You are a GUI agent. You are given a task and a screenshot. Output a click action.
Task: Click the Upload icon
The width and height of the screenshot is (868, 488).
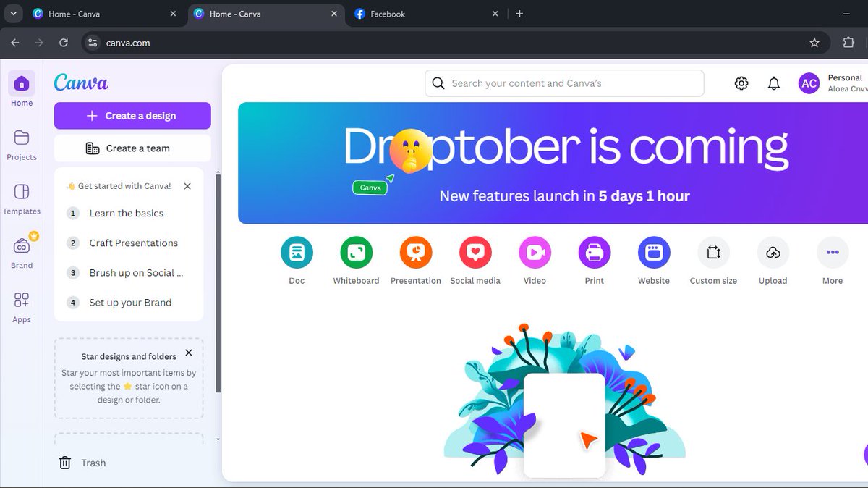(773, 253)
